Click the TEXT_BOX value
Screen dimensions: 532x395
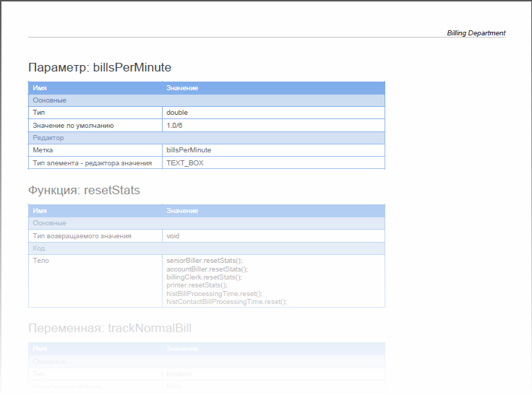point(185,163)
